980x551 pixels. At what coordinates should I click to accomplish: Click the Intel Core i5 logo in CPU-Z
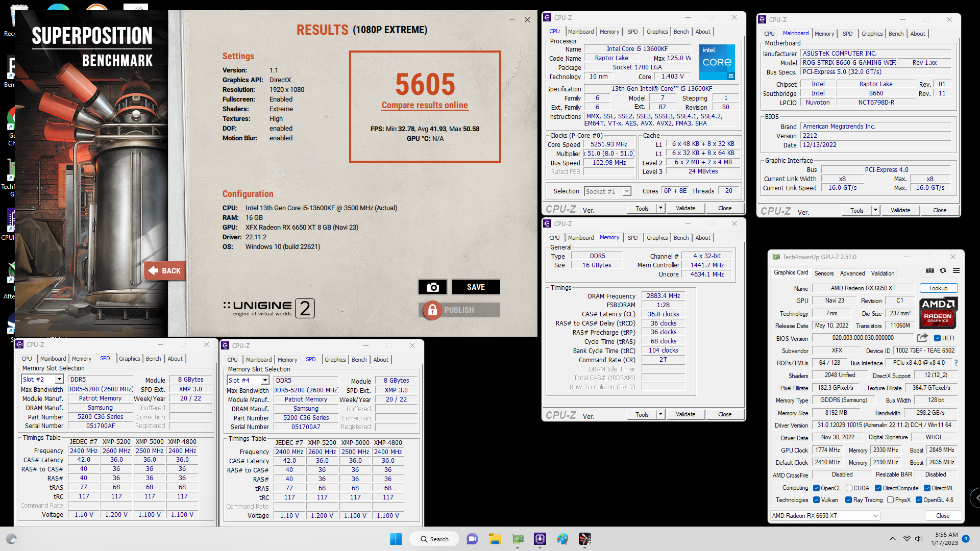[717, 62]
